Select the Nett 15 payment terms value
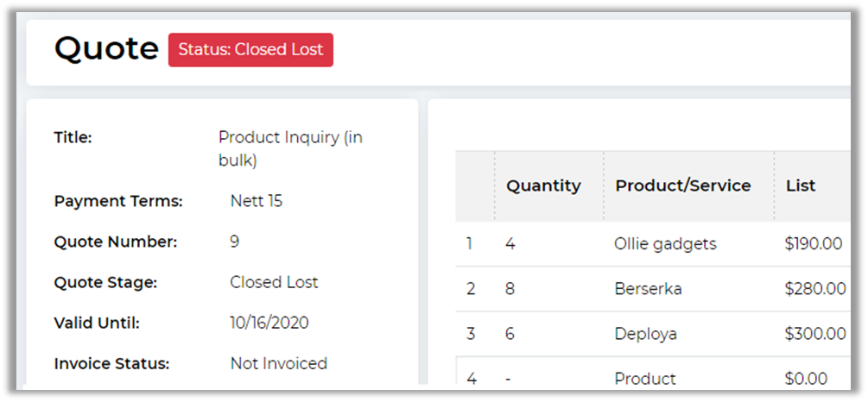Viewport: 868px width, 402px height. tap(256, 202)
